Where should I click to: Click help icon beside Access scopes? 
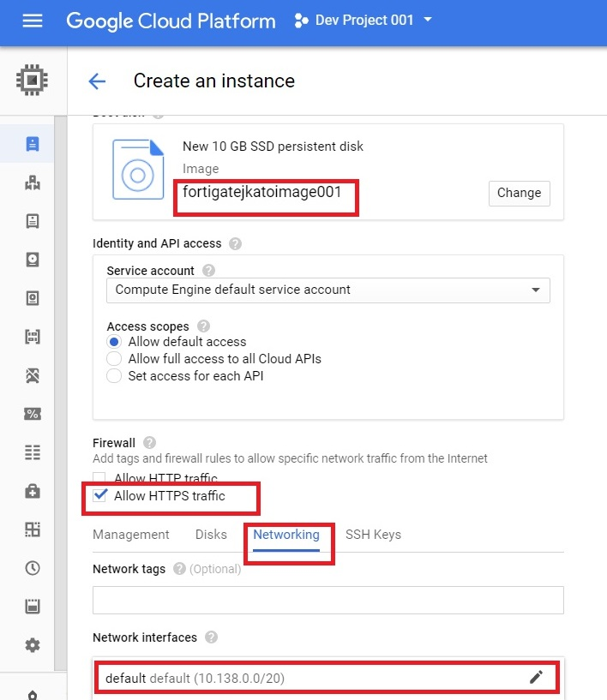(x=204, y=326)
